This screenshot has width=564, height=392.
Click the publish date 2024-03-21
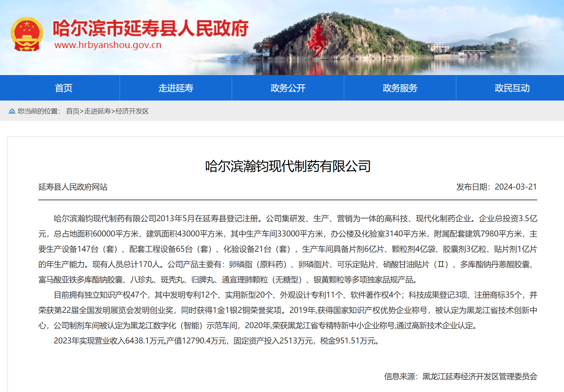tap(515, 187)
